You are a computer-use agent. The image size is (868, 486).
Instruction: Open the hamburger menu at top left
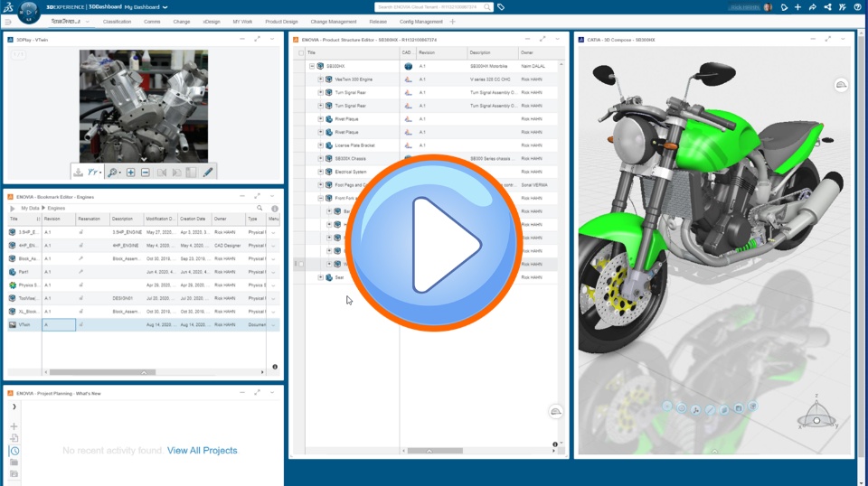pos(8,22)
